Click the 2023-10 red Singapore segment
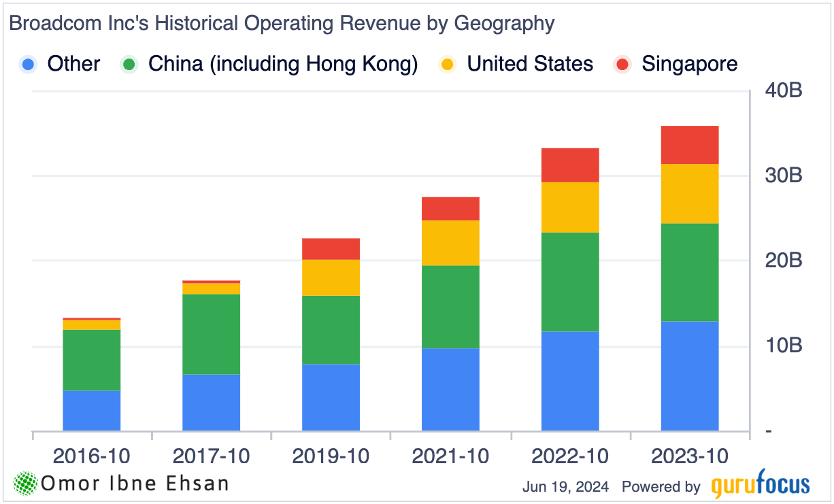834x504 pixels. (x=690, y=145)
